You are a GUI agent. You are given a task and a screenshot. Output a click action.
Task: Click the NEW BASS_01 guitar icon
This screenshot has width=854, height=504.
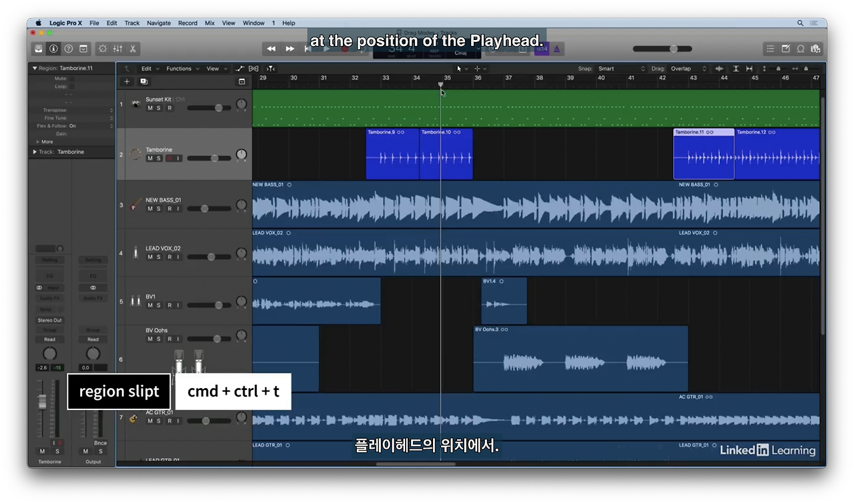pos(136,205)
